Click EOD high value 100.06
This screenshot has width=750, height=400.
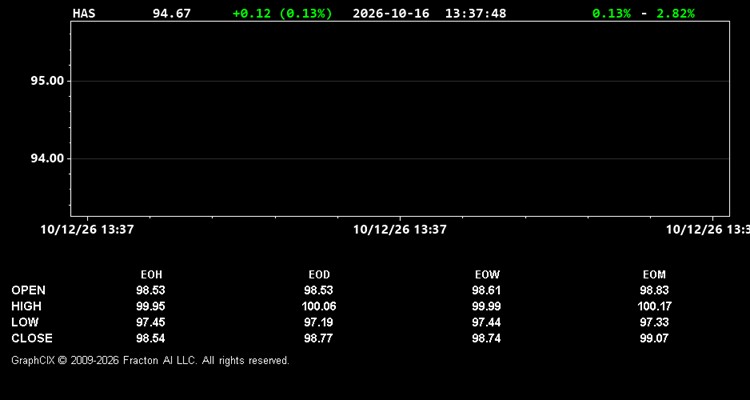tap(319, 306)
